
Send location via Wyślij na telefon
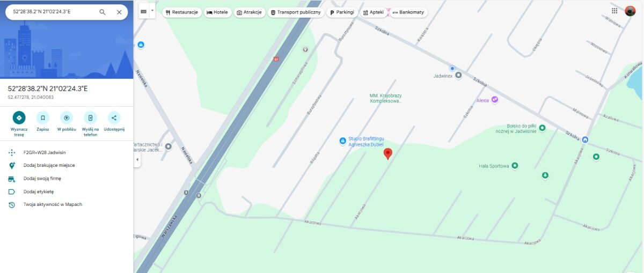[x=90, y=124]
